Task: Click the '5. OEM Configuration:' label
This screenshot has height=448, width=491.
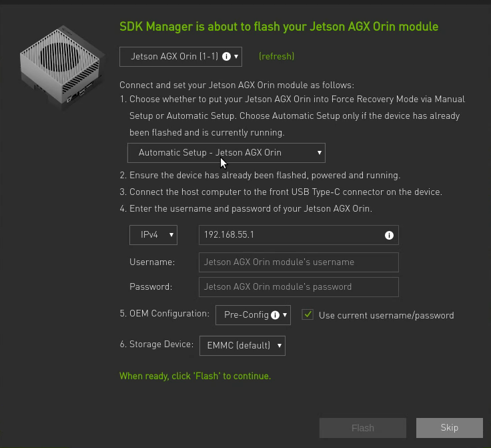Action: tap(164, 314)
